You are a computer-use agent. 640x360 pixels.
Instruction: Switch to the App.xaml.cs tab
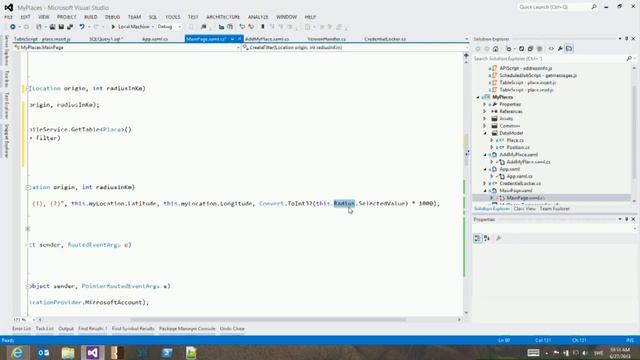click(155, 39)
